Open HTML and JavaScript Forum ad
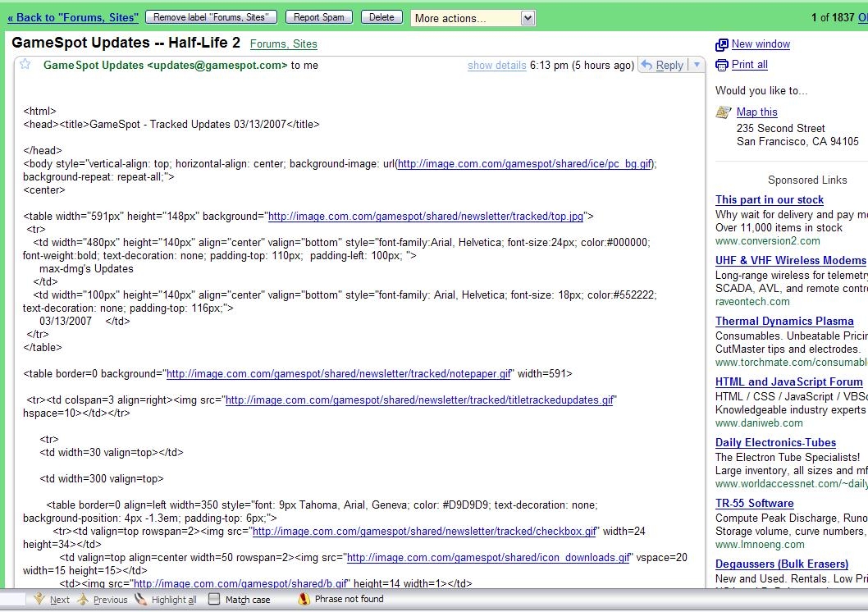Image resolution: width=868 pixels, height=612 pixels. point(789,381)
